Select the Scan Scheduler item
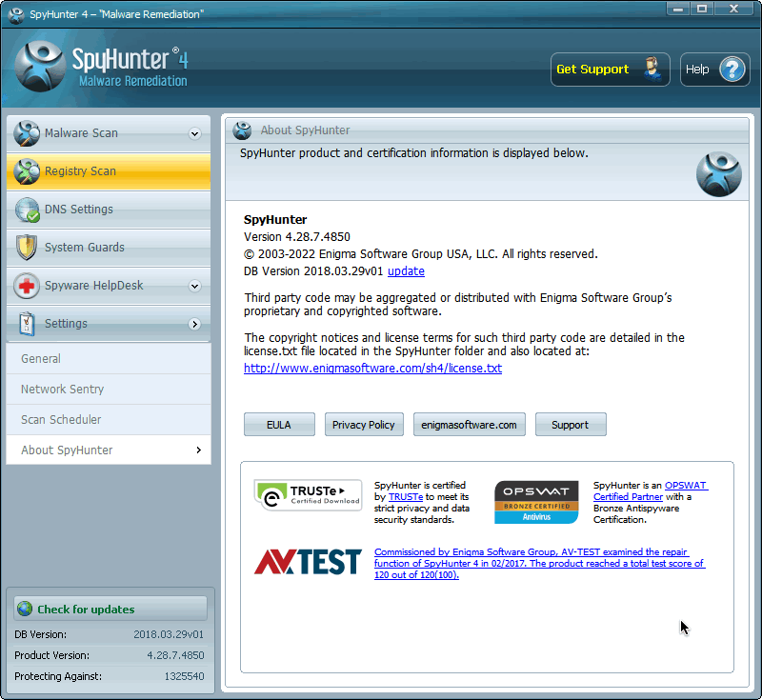Screen dimensions: 762x700 point(109,420)
